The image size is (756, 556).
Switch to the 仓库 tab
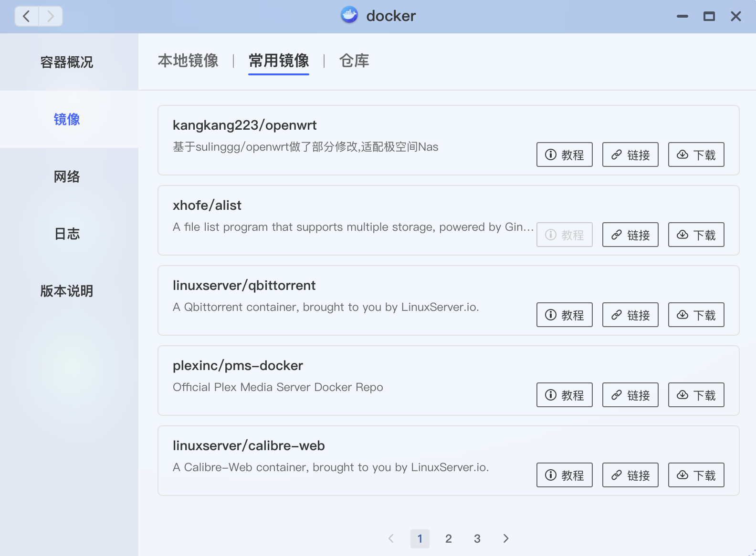(x=354, y=61)
